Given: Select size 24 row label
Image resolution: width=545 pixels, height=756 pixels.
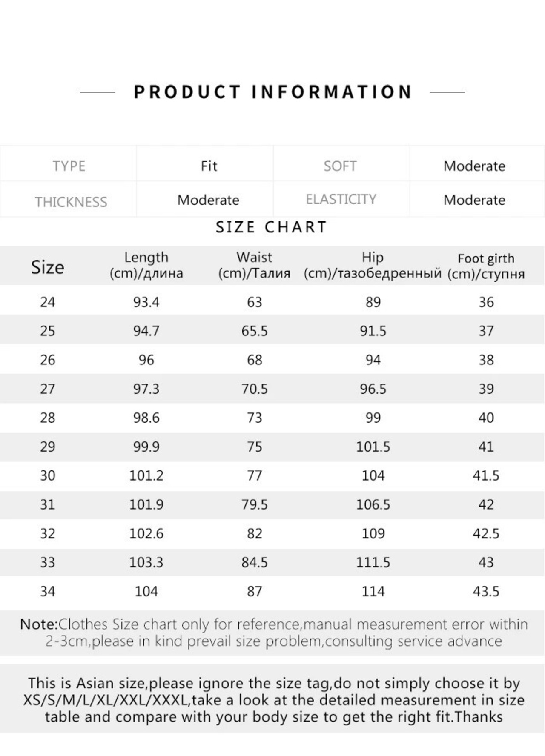Looking at the screenshot, I should point(48,302).
